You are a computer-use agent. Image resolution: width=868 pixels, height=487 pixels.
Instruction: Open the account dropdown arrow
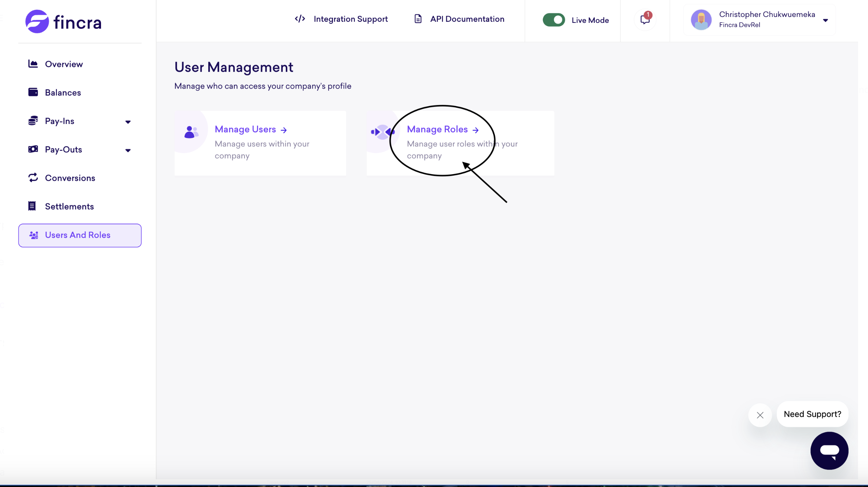(826, 21)
